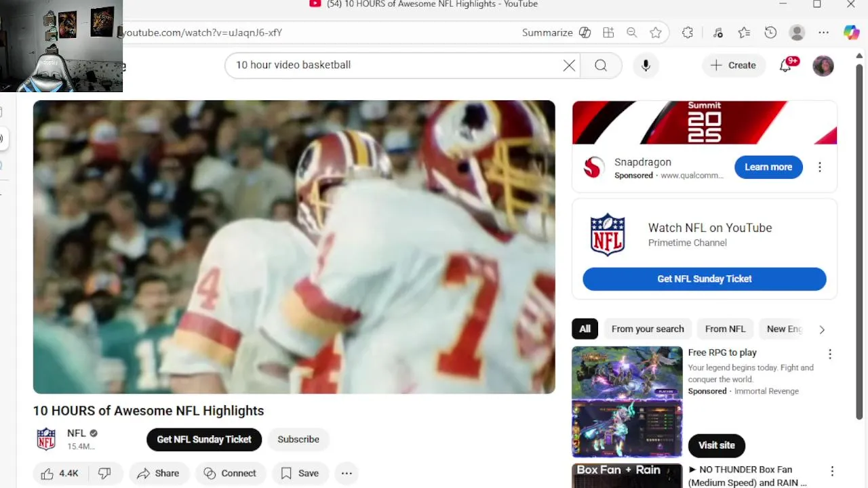This screenshot has height=488, width=868.
Task: Select the All filter chip
Action: 585,329
